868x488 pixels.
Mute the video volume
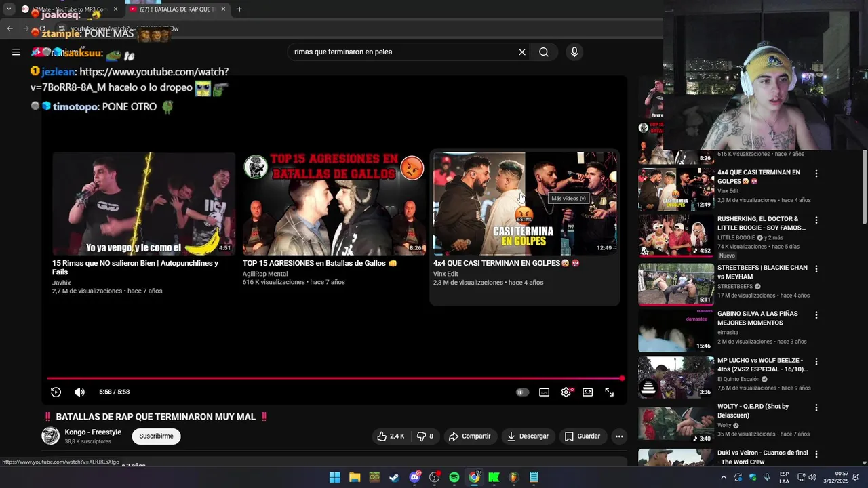point(79,392)
